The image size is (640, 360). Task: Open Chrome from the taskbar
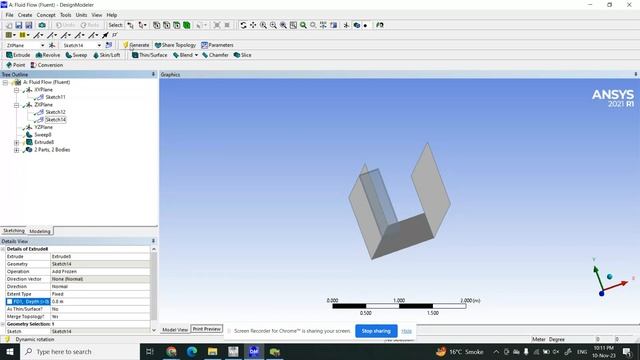point(171,351)
